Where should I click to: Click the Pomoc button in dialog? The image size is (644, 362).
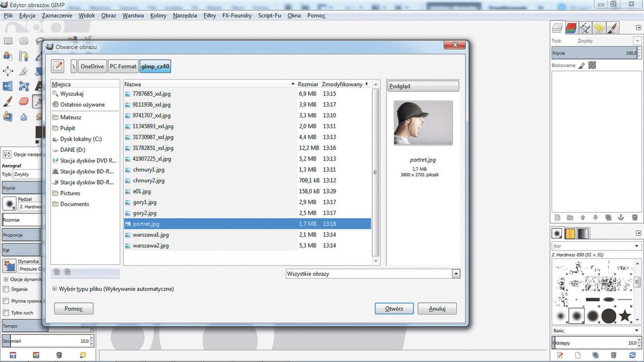(73, 309)
